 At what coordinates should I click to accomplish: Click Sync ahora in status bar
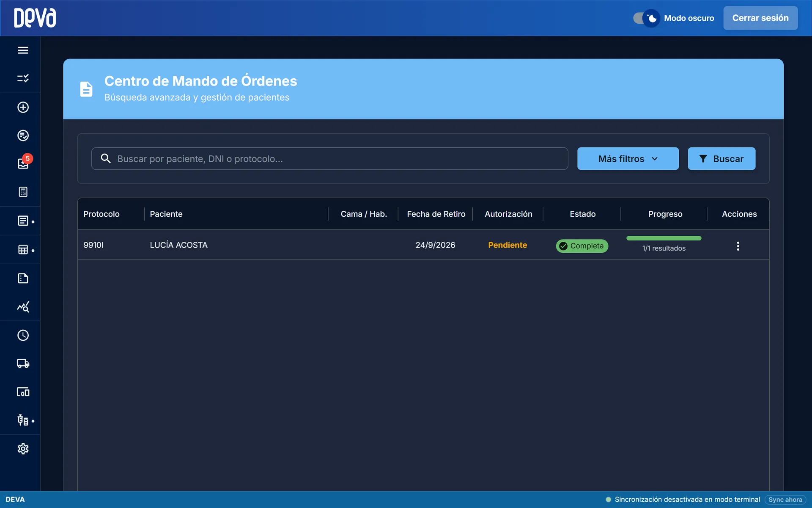[x=785, y=500]
